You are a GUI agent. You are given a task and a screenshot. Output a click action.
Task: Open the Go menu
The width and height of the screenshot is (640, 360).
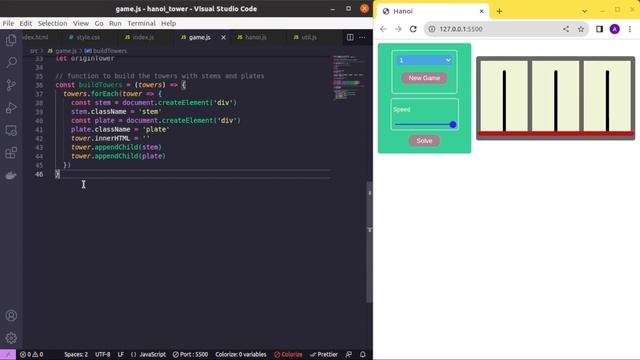[99, 23]
